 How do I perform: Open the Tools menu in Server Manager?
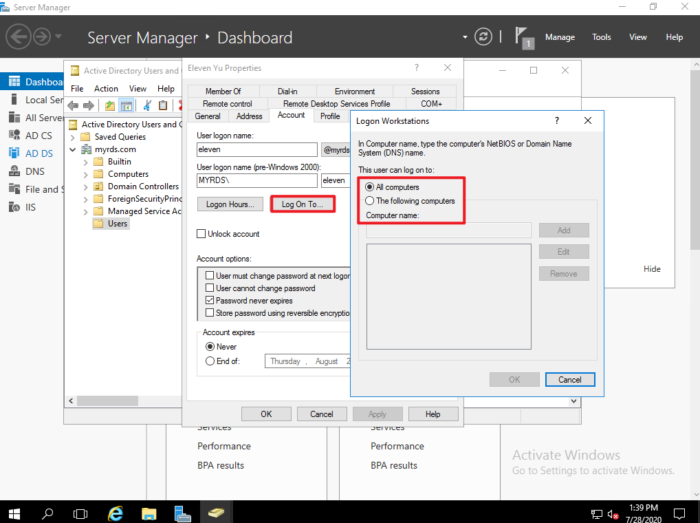pyautogui.click(x=601, y=37)
